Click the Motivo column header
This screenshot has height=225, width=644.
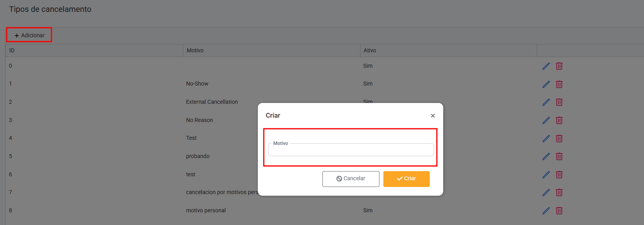coord(195,50)
